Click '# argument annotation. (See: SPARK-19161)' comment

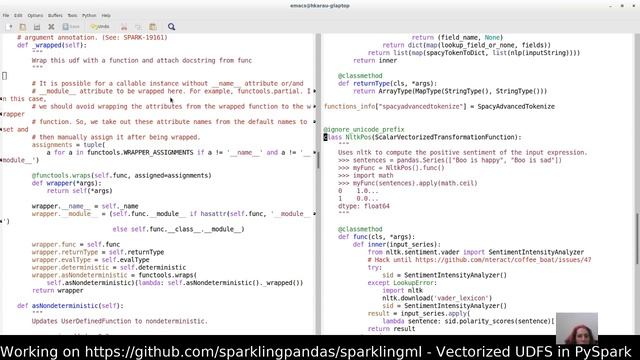92,37
